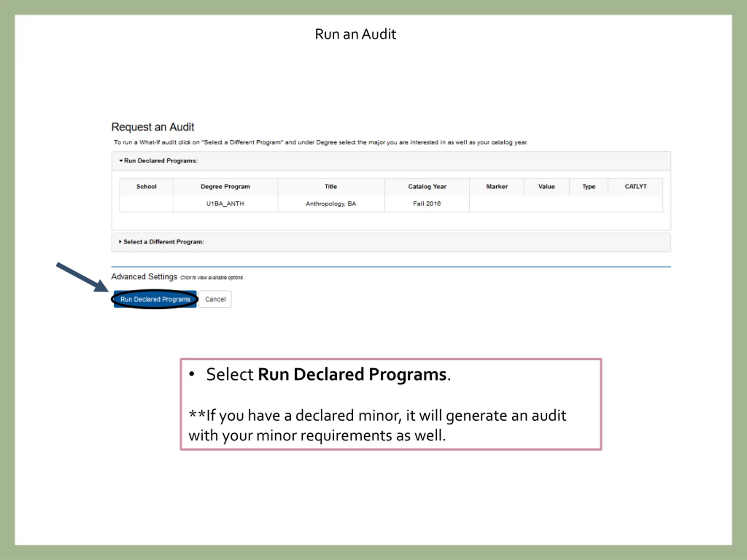Click the Title column header

(331, 187)
